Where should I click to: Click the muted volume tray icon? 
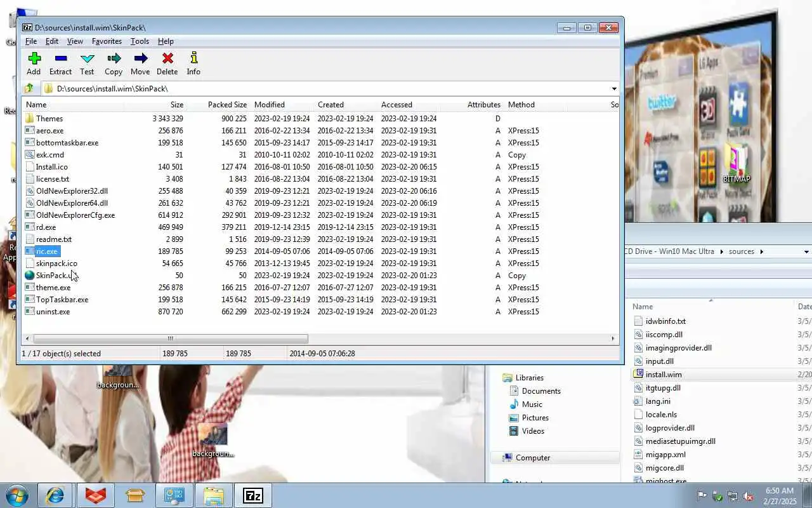pos(749,496)
